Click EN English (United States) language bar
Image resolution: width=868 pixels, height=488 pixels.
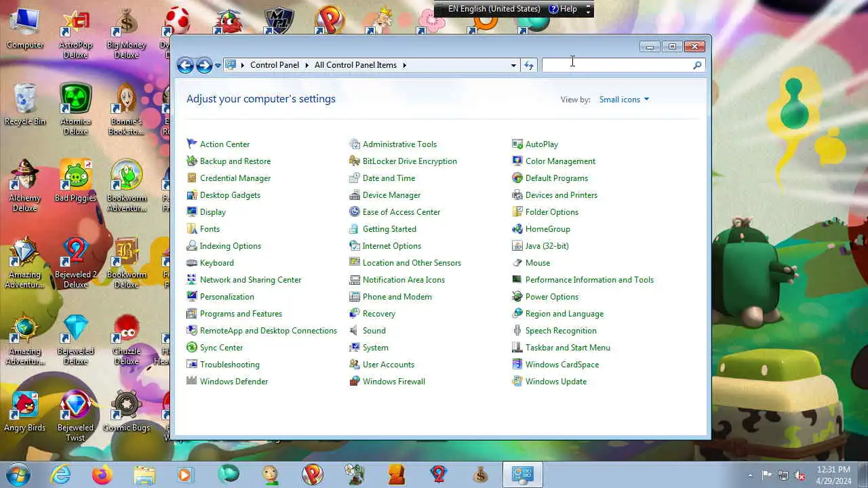coord(494,9)
